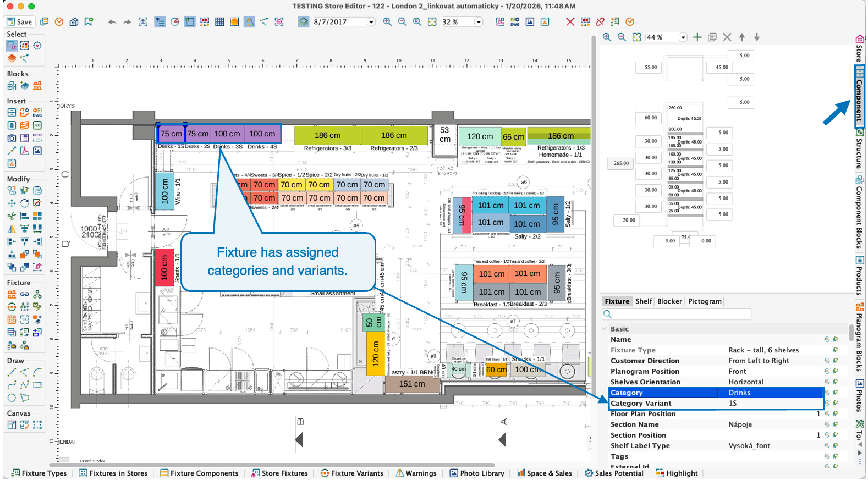Click the red unlink chain icon
The image size is (868, 480).
pyautogui.click(x=600, y=22)
